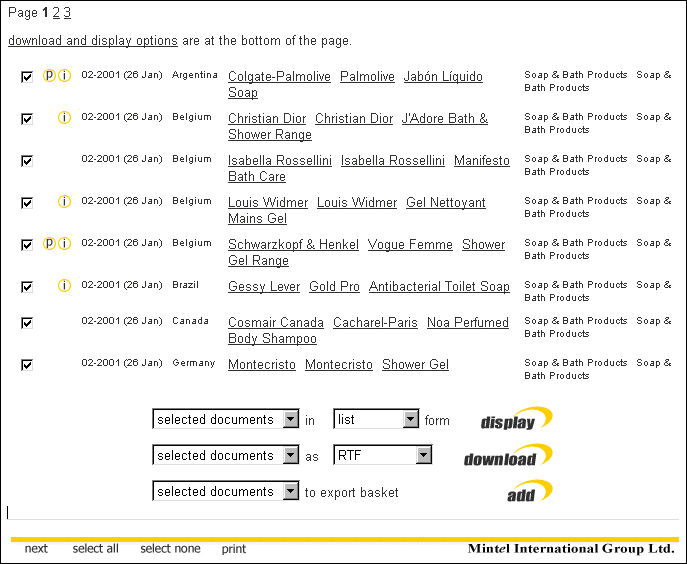The width and height of the screenshot is (687, 564).
Task: Go to results page 3
Action: [67, 13]
